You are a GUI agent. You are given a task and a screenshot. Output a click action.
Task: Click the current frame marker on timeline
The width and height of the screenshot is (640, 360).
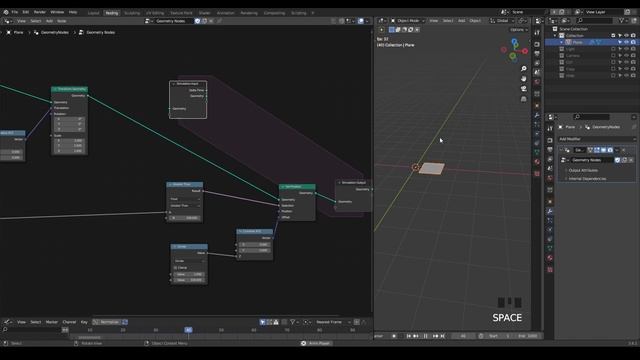click(x=188, y=330)
